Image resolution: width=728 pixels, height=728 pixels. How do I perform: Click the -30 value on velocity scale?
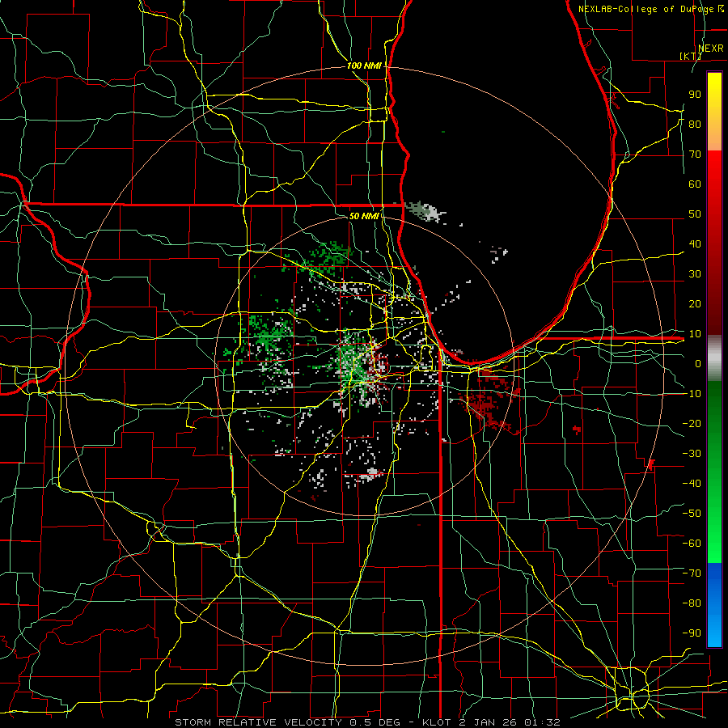pyautogui.click(x=692, y=453)
